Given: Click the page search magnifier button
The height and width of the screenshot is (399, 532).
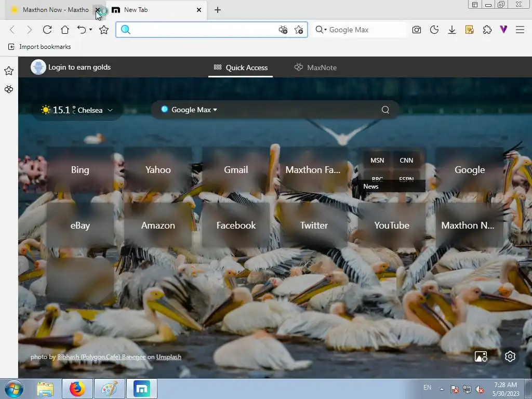Looking at the screenshot, I should point(385,110).
